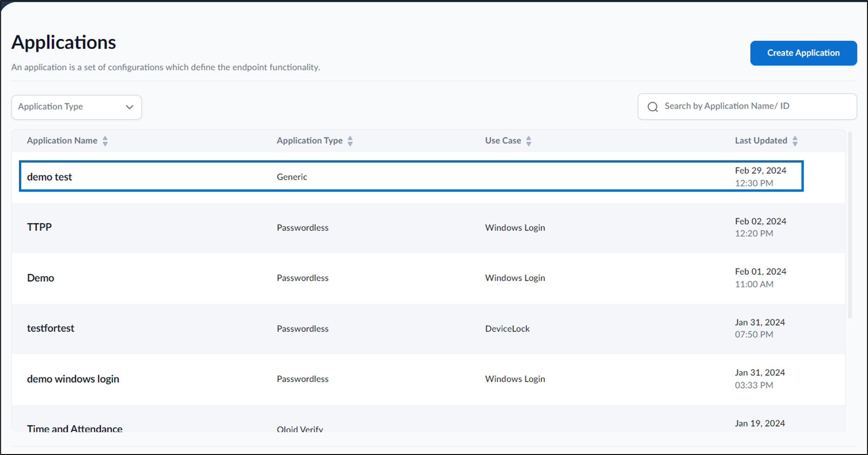Image resolution: width=868 pixels, height=455 pixels.
Task: Click the Applications page heading
Action: pos(64,42)
